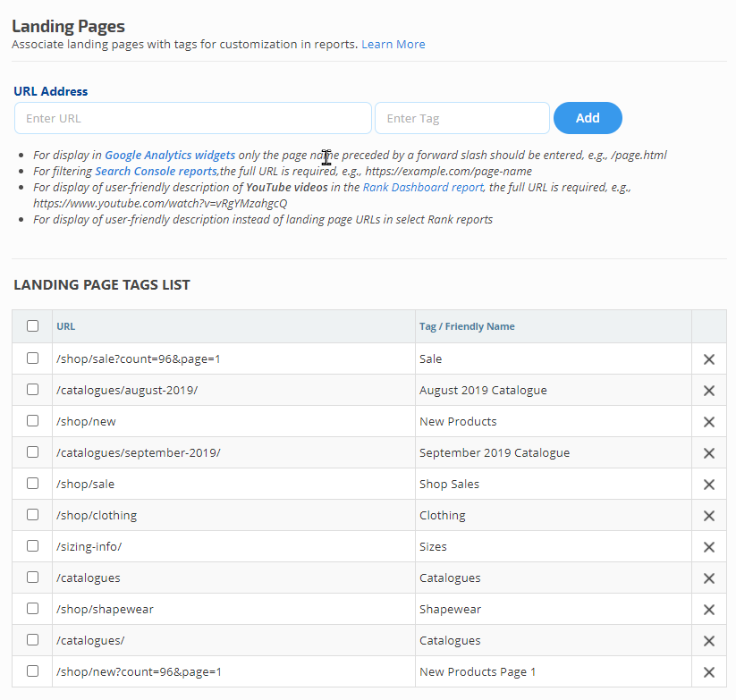
Task: Open the Rank Dashboard report link
Action: [423, 188]
